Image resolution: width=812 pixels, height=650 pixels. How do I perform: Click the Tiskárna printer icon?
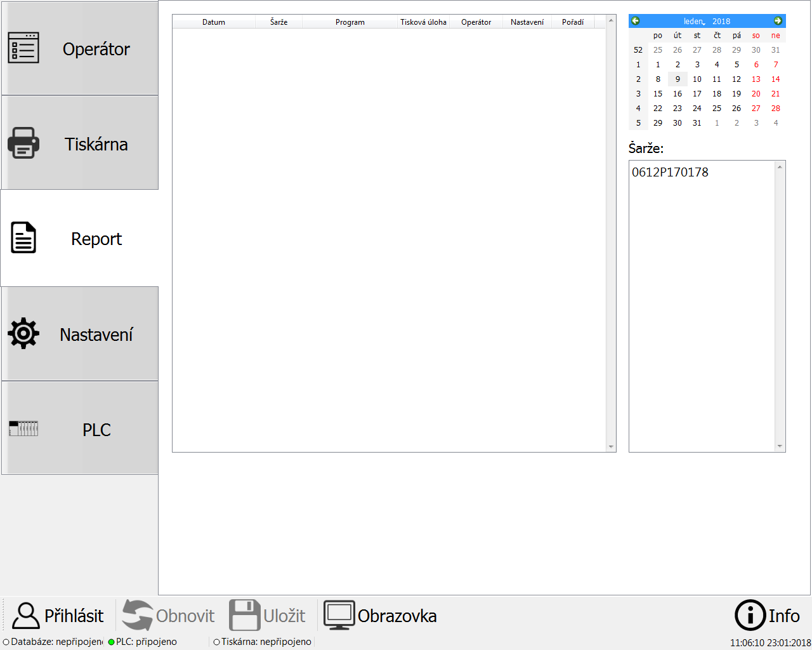tap(23, 143)
